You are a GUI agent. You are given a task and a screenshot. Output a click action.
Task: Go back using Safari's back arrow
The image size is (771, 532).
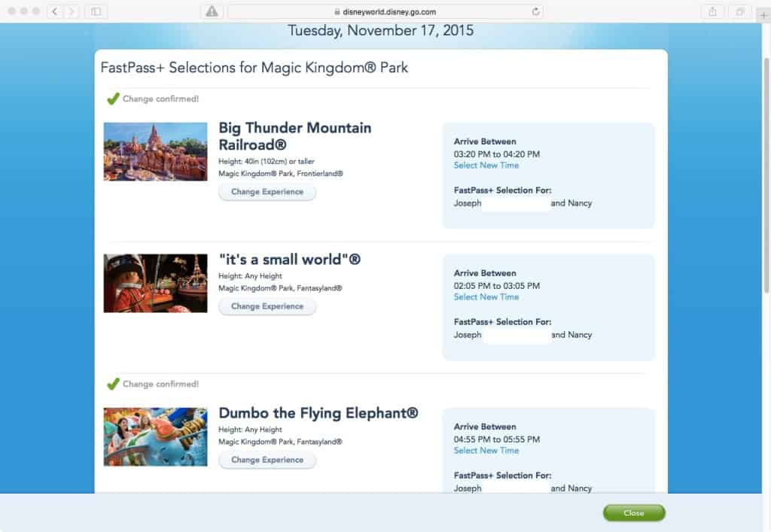point(55,11)
